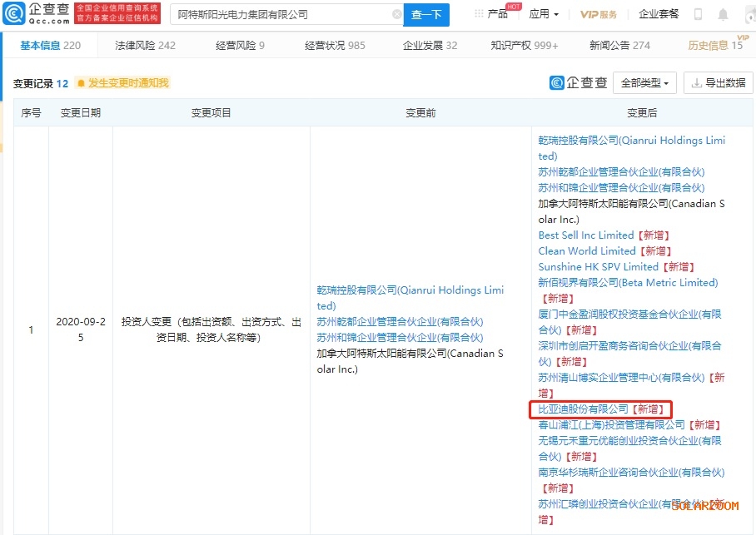Click the 查一下 search button
The image size is (756, 535).
pos(426,14)
